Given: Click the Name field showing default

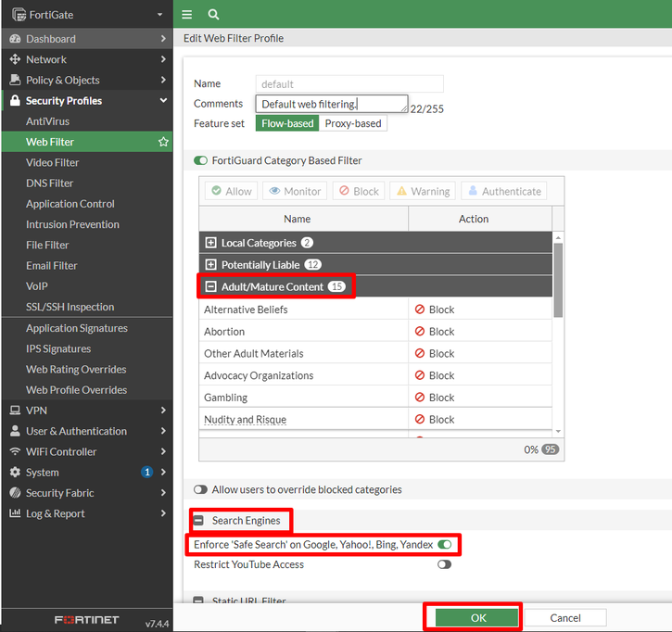Looking at the screenshot, I should pos(349,84).
